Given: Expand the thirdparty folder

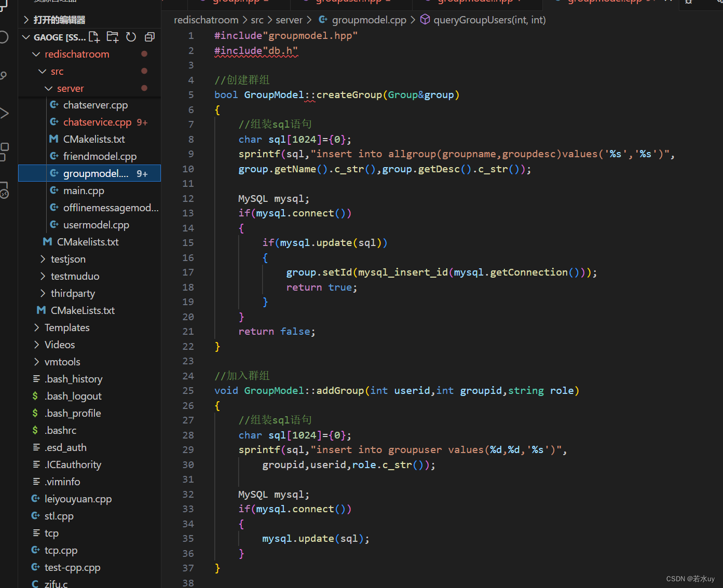Looking at the screenshot, I should (43, 293).
